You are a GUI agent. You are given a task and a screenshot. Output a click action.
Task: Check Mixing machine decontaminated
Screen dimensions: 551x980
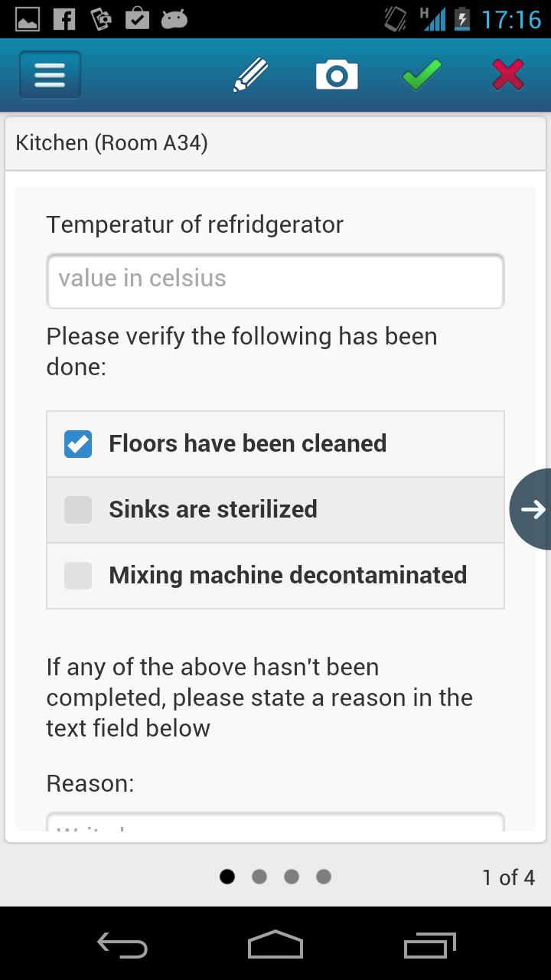[x=78, y=576]
